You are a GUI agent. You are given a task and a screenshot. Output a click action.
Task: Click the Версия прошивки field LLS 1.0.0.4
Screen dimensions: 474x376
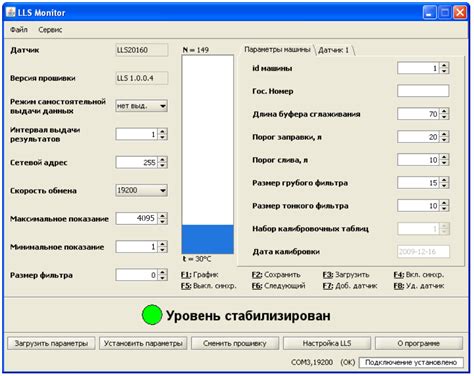(142, 78)
